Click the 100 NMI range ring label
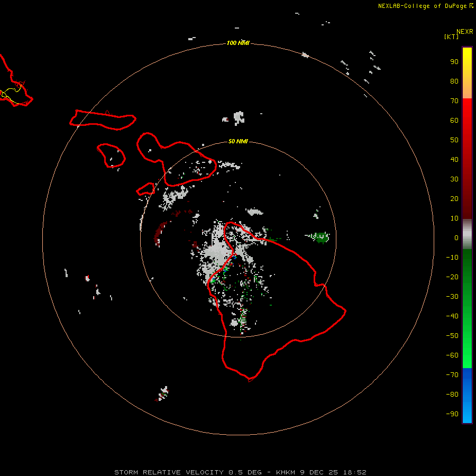476x476 pixels. point(238,43)
